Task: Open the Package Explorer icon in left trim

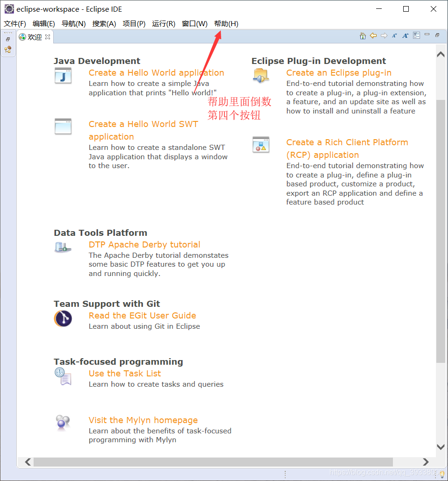Action: (x=8, y=50)
